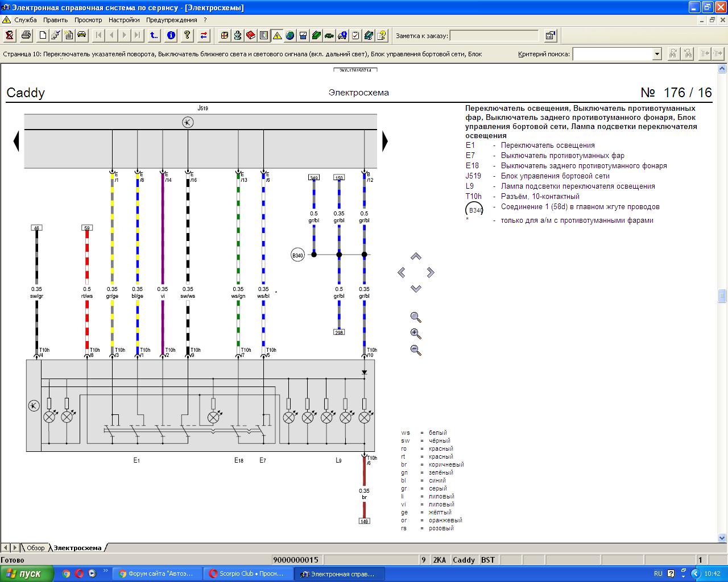Click the black right triangle on J519 block

385,141
